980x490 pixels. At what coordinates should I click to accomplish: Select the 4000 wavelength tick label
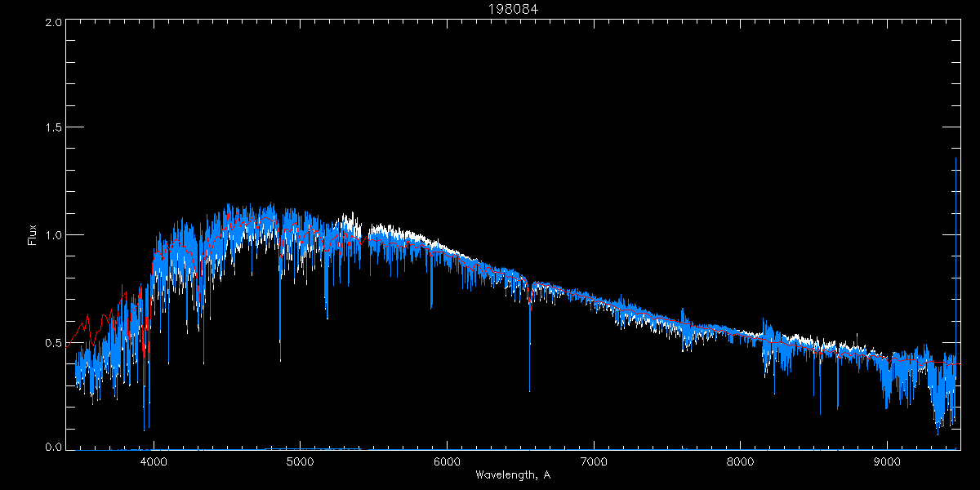154,461
